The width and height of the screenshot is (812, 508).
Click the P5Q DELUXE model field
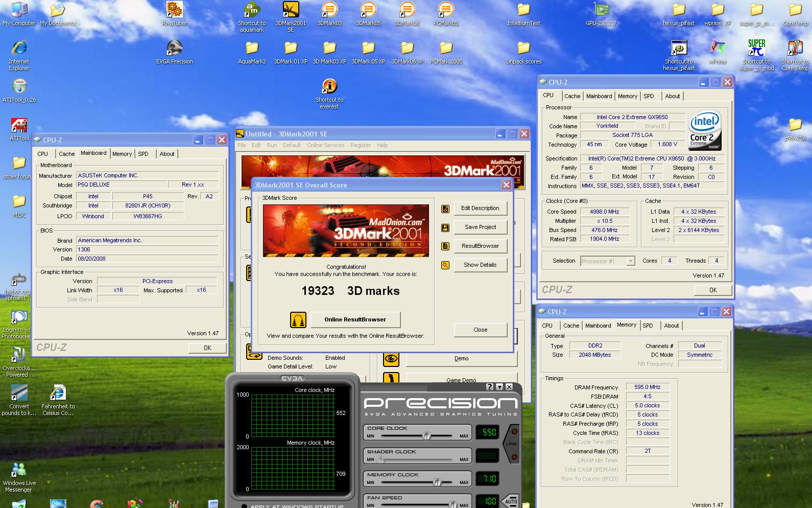coord(122,185)
